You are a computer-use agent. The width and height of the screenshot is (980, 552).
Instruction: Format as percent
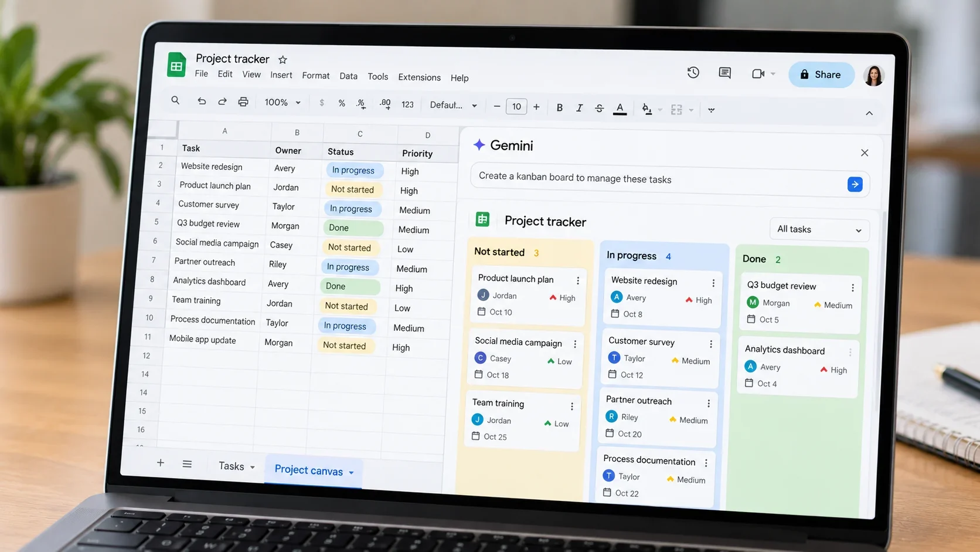pyautogui.click(x=342, y=103)
